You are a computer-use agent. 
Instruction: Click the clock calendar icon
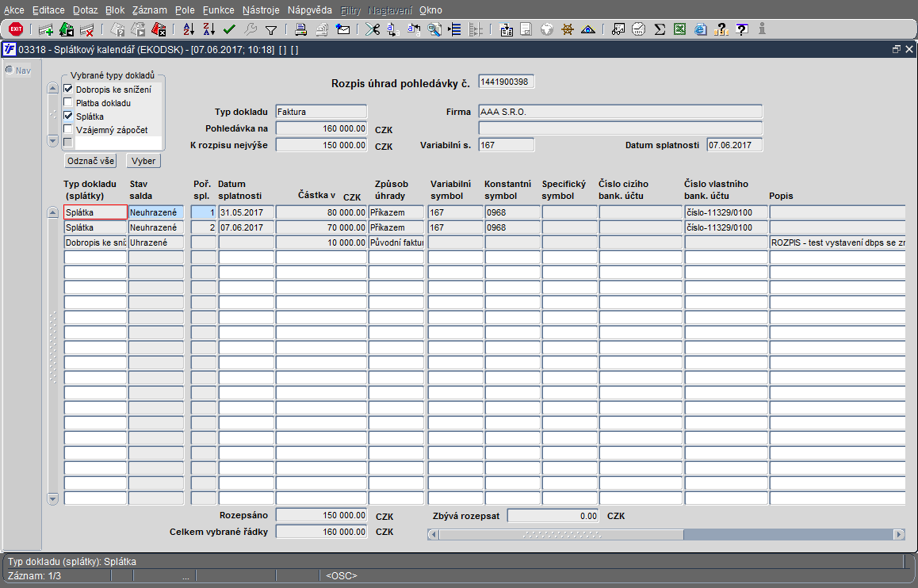click(x=639, y=29)
